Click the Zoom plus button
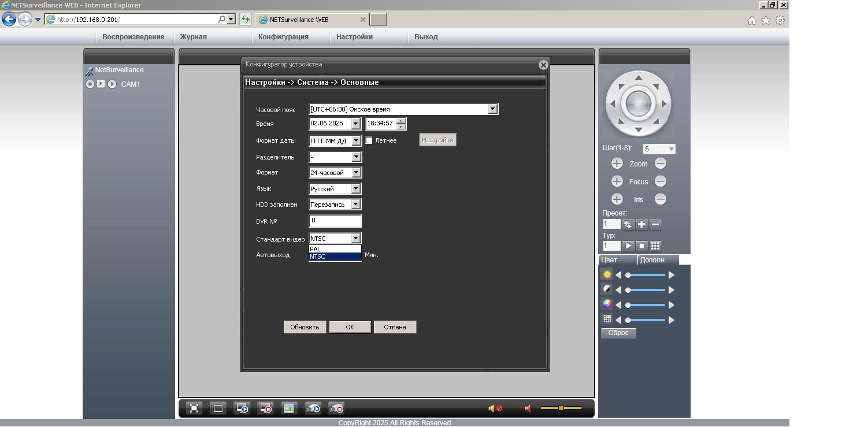This screenshot has width=868, height=427. click(x=617, y=164)
